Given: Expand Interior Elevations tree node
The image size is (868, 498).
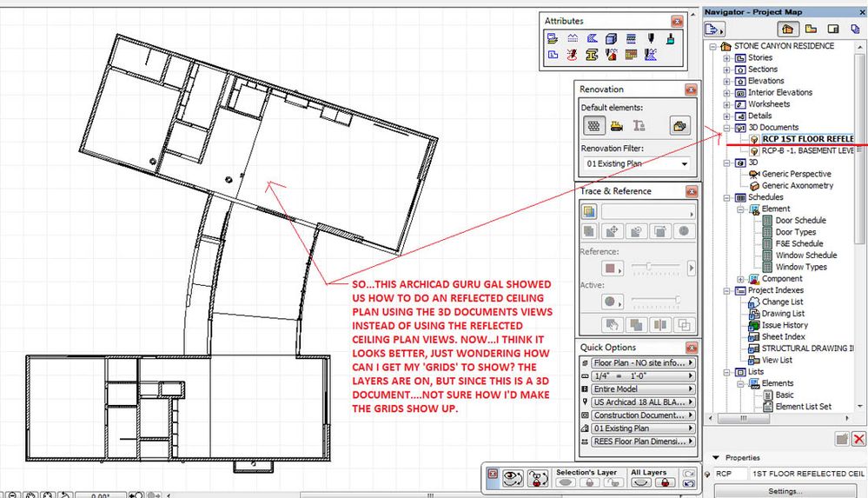Looking at the screenshot, I should tap(727, 92).
